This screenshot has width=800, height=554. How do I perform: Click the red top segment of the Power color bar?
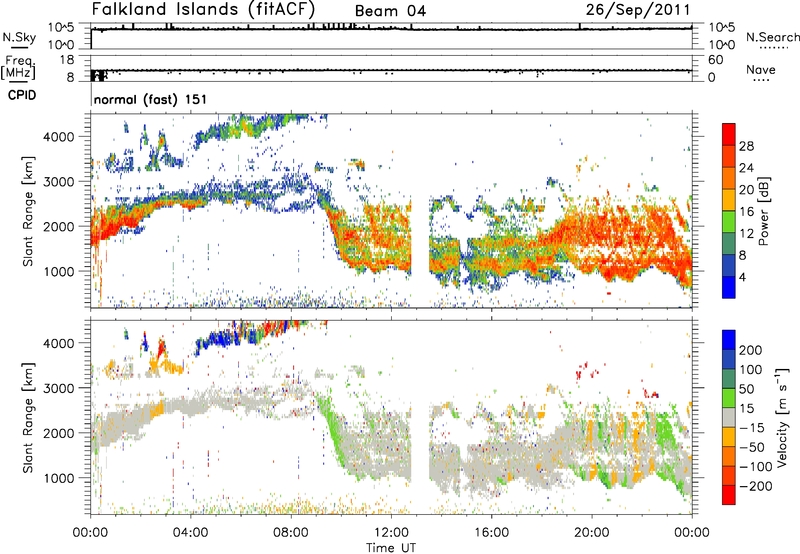[x=729, y=134]
